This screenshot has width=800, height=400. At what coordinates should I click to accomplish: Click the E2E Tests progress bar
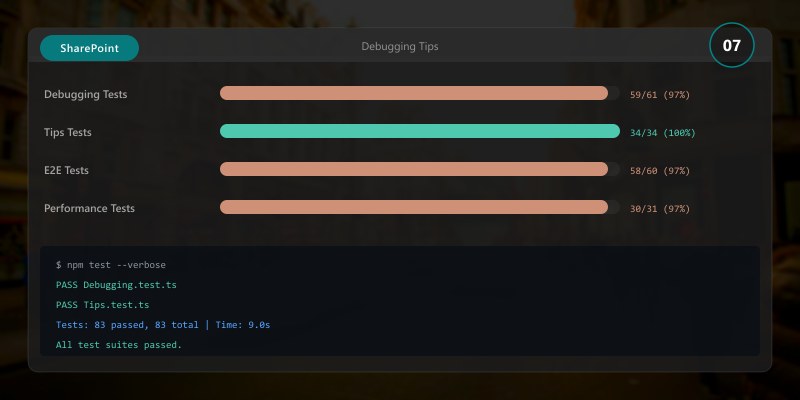point(420,169)
